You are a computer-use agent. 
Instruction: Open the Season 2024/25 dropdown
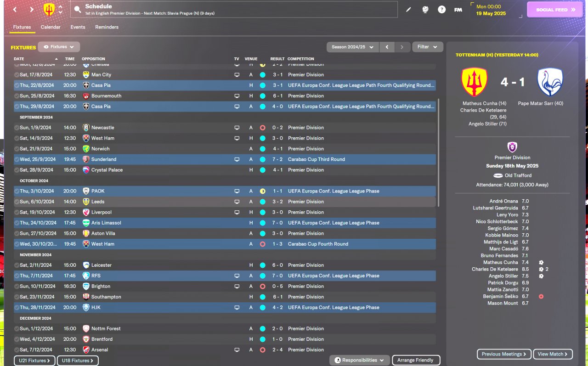(x=352, y=47)
